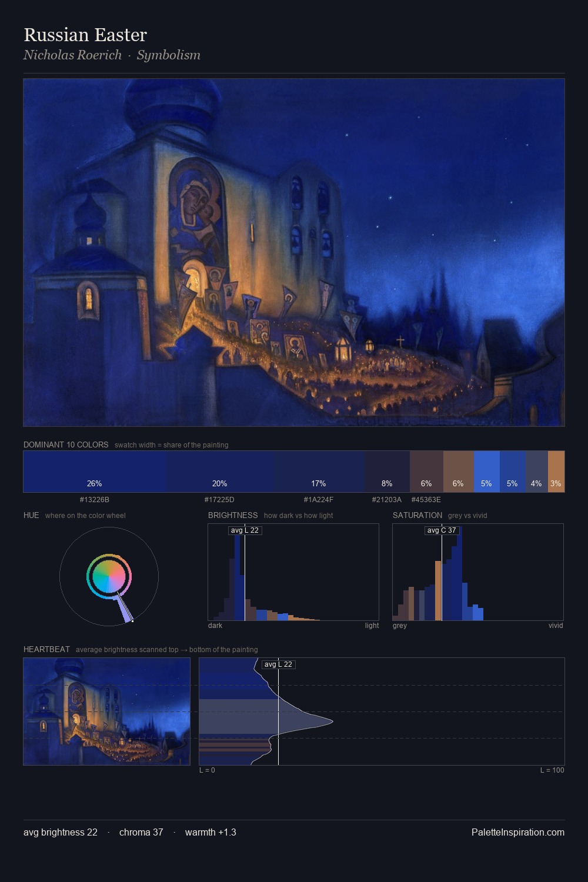Click 'warmth +1.3' in the footer

pos(211,832)
